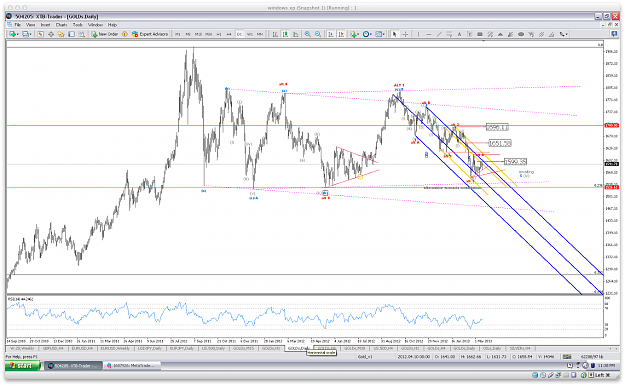
Task: Click the New Order button
Action: point(105,34)
